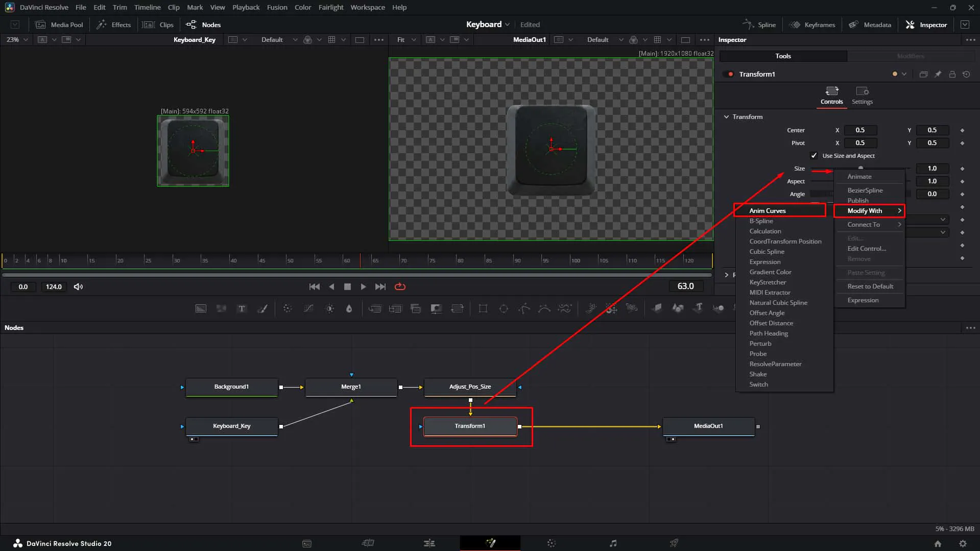This screenshot has height=551, width=980.
Task: Open the Edit page
Action: [x=429, y=543]
